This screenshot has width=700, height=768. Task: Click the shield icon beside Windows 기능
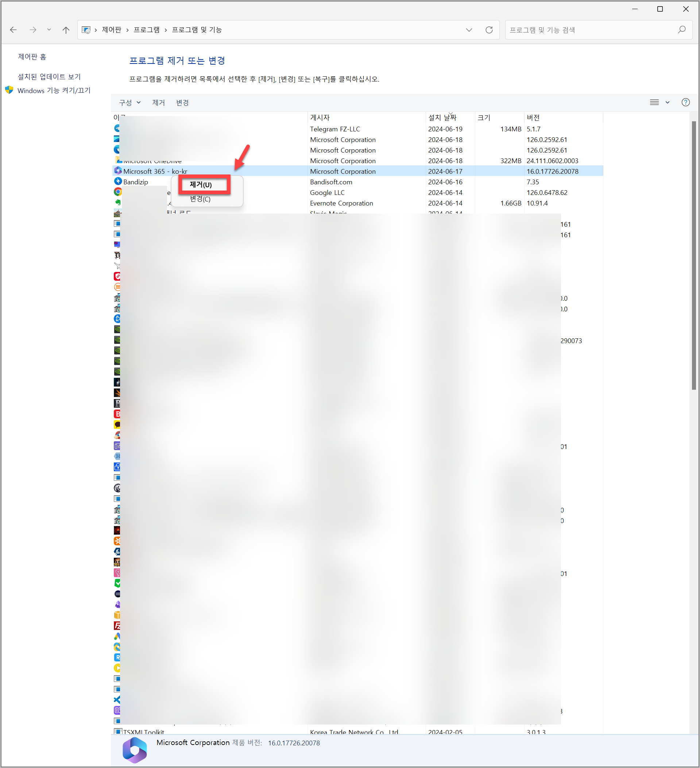pyautogui.click(x=9, y=90)
